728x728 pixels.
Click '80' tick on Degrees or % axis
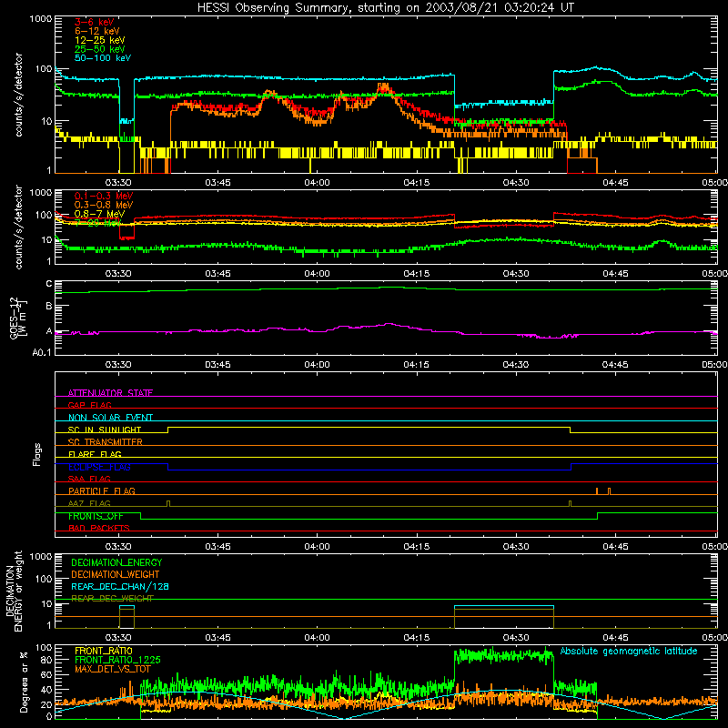(46, 660)
